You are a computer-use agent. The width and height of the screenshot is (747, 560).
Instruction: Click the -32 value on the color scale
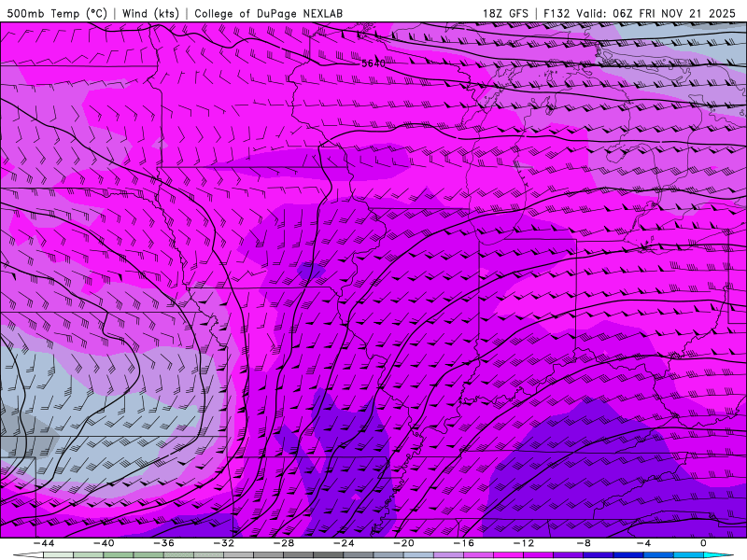[x=223, y=543]
